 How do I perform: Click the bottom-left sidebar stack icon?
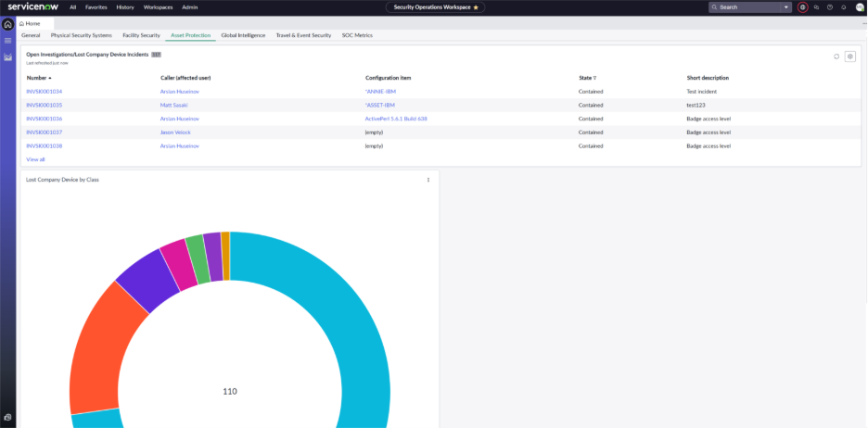click(x=7, y=417)
